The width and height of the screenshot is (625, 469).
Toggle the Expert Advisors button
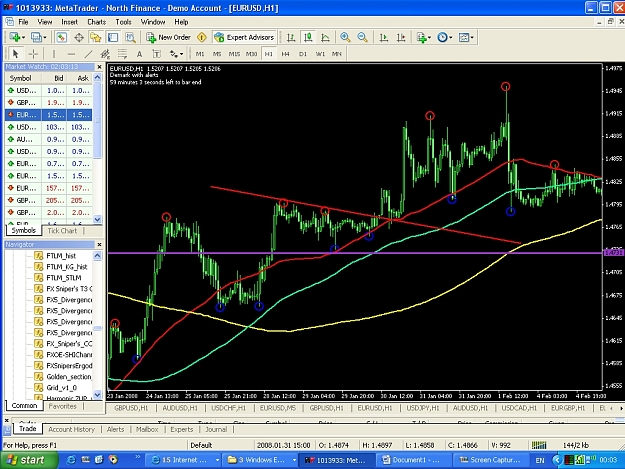(x=244, y=37)
